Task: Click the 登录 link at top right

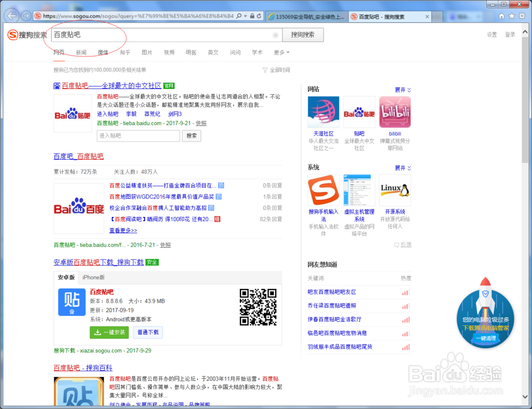Action: [x=510, y=35]
